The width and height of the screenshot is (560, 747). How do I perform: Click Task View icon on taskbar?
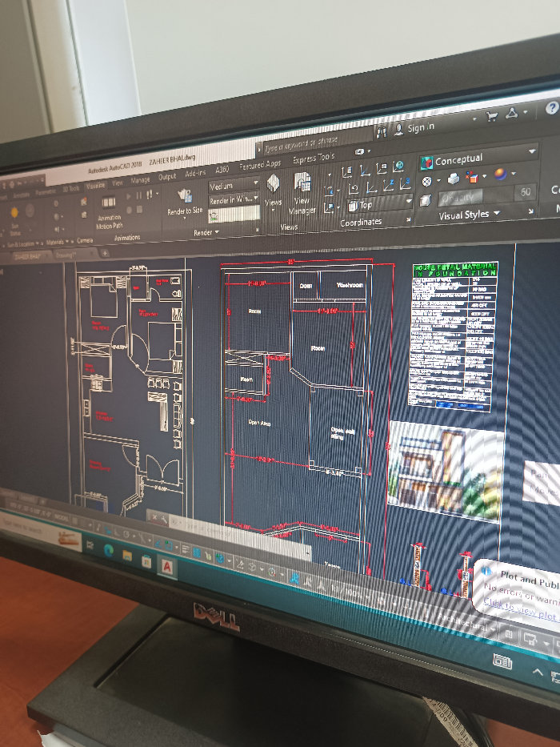click(90, 546)
